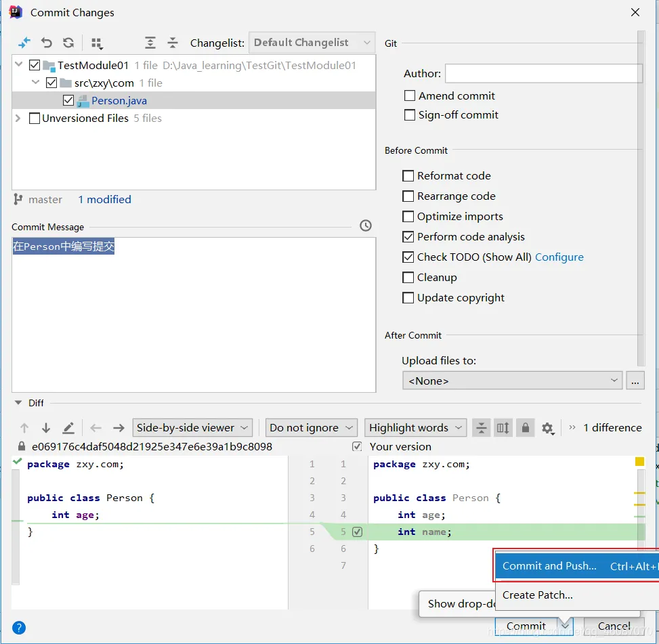Click the Refresh changes icon
This screenshot has width=659, height=644.
pos(68,43)
